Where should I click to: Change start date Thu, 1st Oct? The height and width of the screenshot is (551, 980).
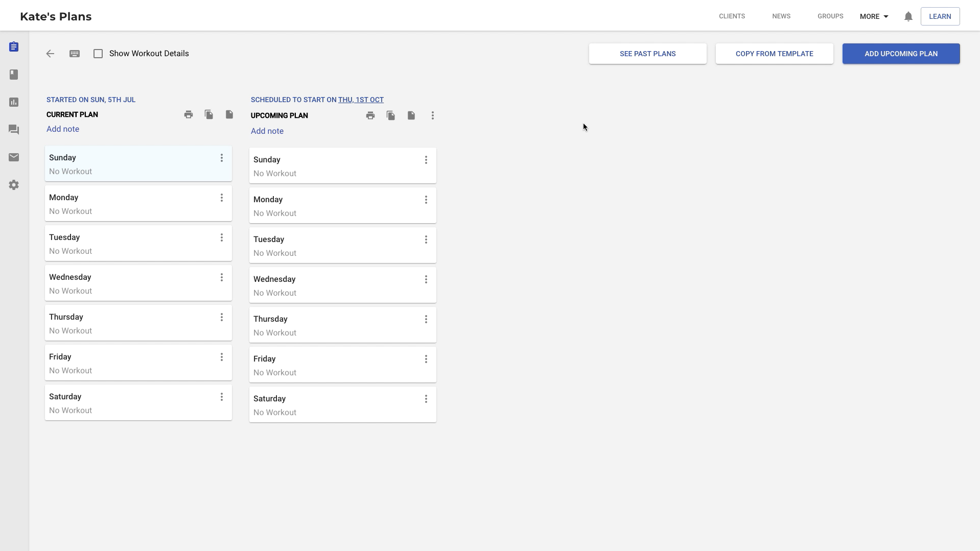point(361,100)
